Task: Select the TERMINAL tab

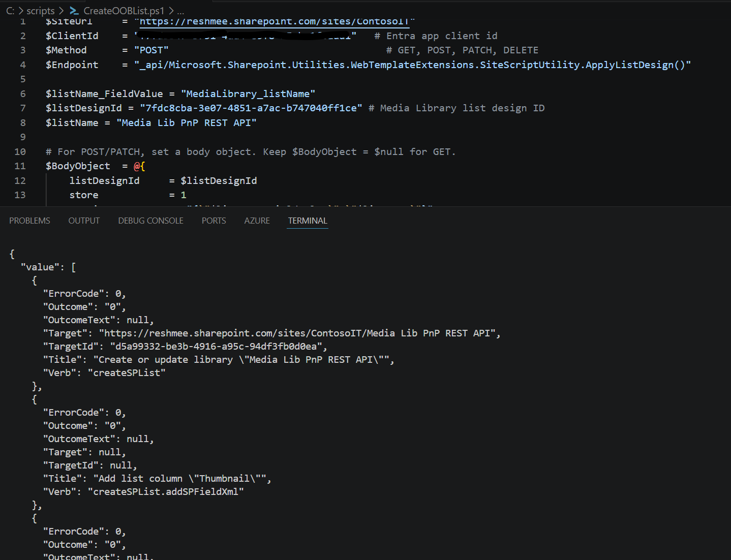Action: (x=308, y=221)
